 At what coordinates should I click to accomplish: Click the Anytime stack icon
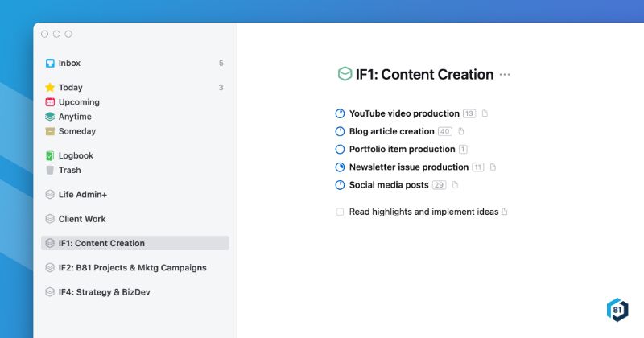pos(50,117)
